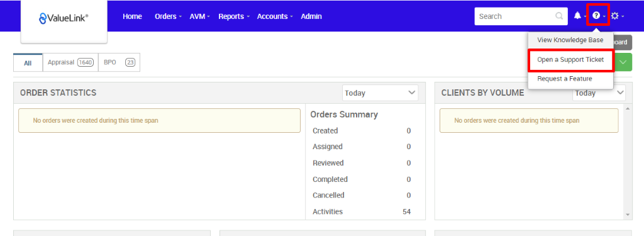Click scroll up arrow in Clients panel
This screenshot has height=236, width=644.
click(x=627, y=108)
